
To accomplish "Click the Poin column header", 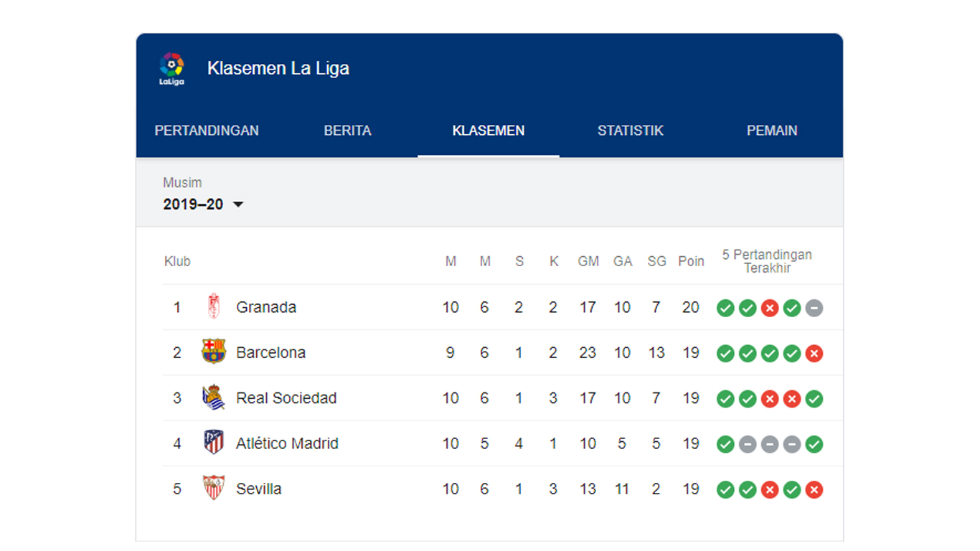I will tap(691, 261).
